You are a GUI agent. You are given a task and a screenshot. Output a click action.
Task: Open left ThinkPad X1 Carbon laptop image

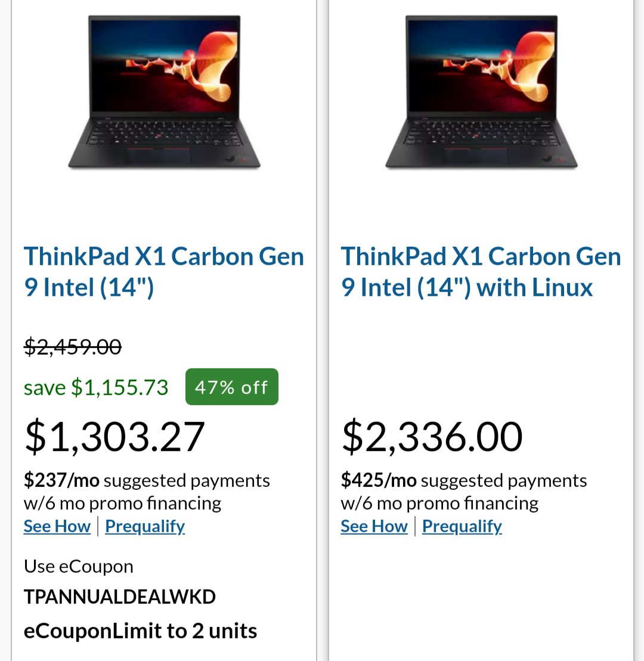point(164,92)
